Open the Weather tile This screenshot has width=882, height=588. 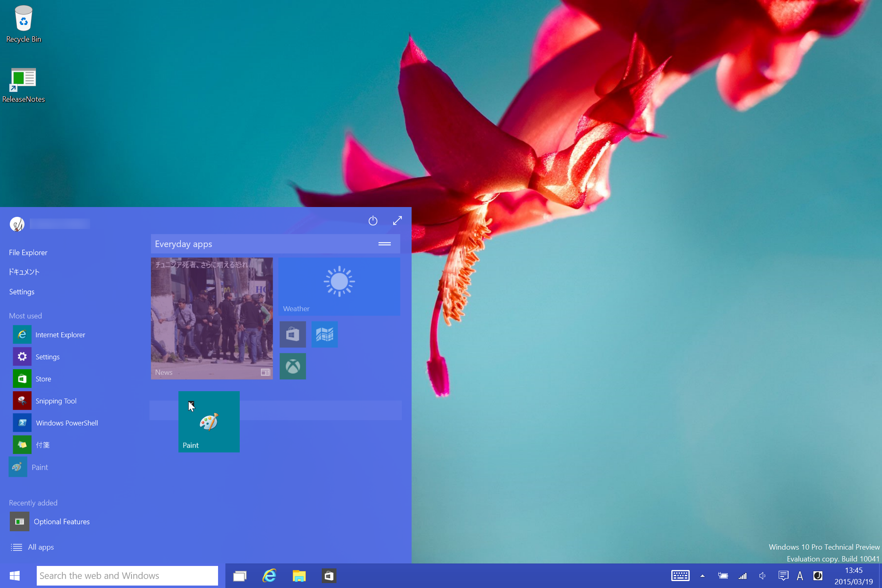[x=339, y=286]
